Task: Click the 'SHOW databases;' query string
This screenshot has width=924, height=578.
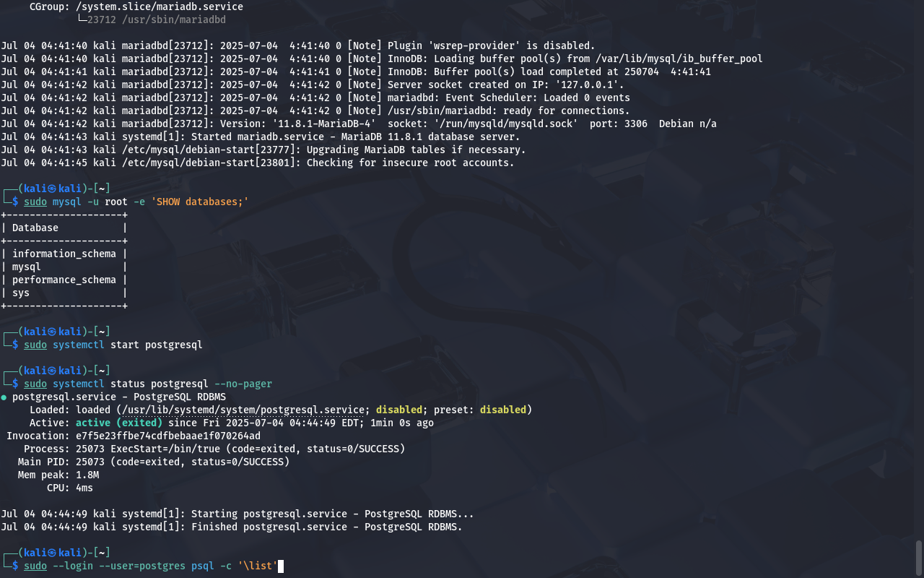Action: [200, 202]
